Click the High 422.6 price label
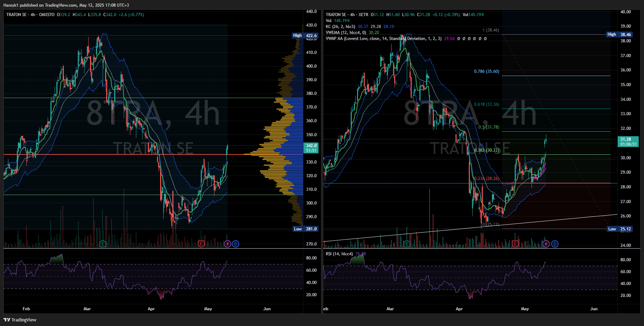The image size is (644, 326). 305,35
